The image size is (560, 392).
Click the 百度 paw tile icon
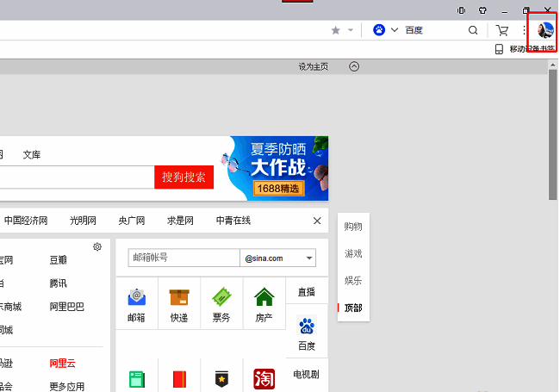pos(307,325)
